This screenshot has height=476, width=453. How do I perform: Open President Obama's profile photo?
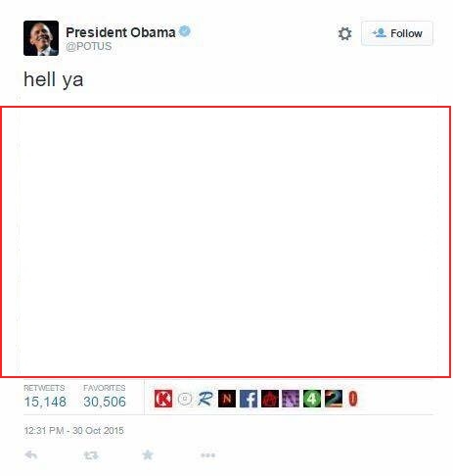41,38
